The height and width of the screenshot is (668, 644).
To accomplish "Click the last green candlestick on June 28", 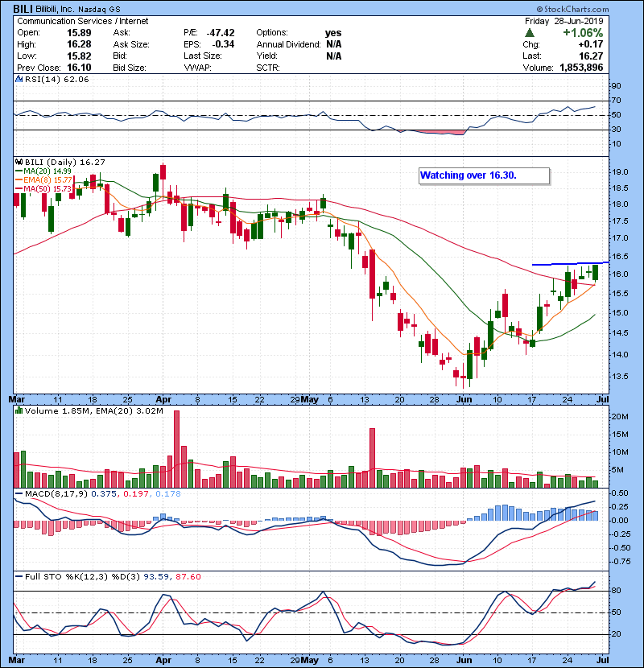I will [x=596, y=272].
